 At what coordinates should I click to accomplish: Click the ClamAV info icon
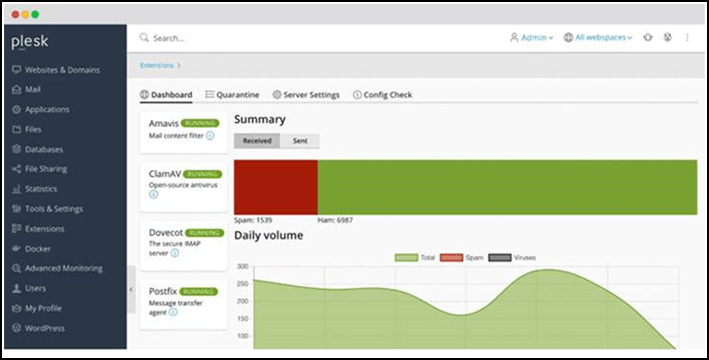pyautogui.click(x=154, y=194)
